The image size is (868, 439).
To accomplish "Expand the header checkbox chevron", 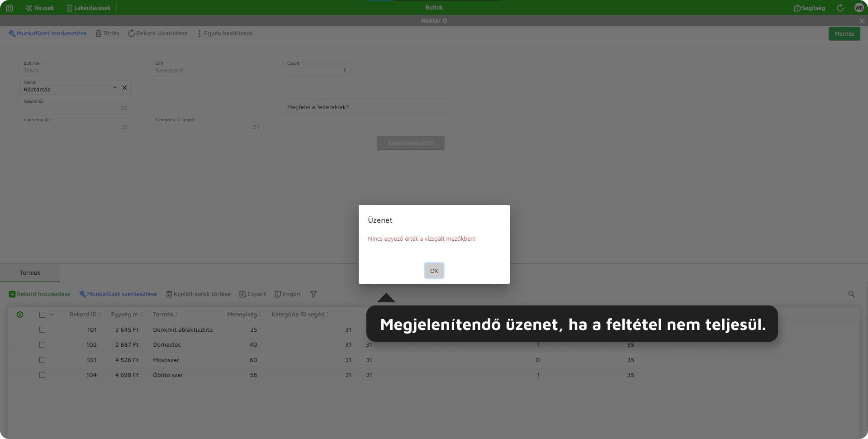I will pos(52,315).
